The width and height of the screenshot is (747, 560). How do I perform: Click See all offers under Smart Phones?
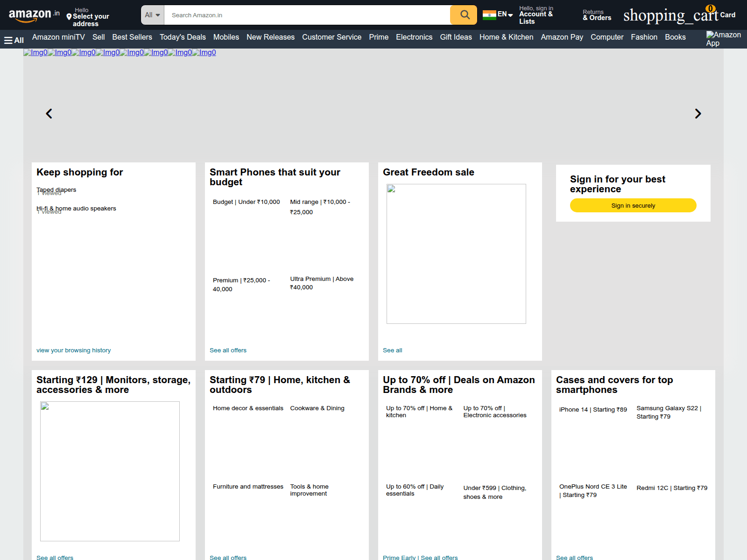tap(228, 350)
